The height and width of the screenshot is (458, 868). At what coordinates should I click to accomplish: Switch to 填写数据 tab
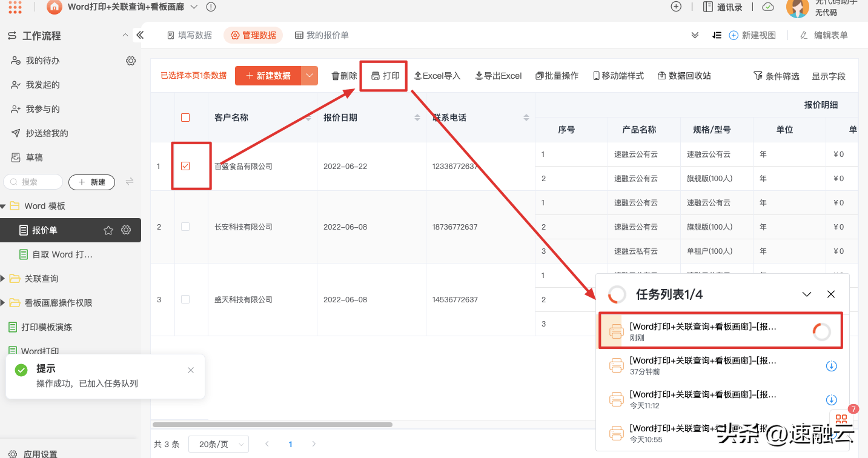(x=190, y=35)
